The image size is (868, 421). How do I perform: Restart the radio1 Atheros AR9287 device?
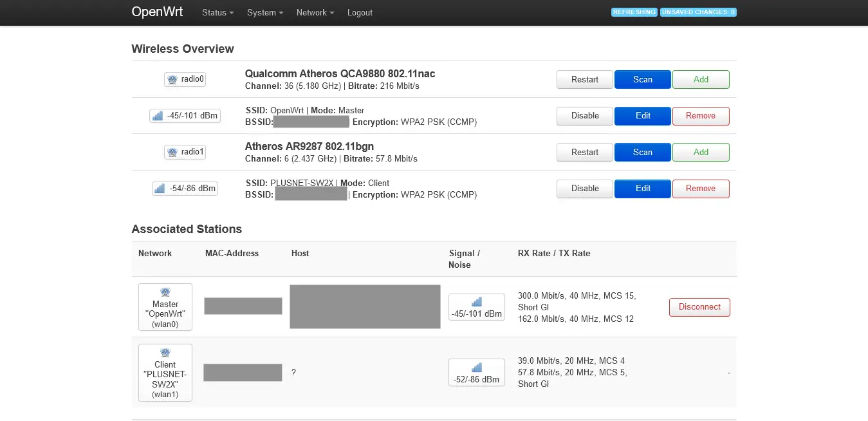(585, 153)
